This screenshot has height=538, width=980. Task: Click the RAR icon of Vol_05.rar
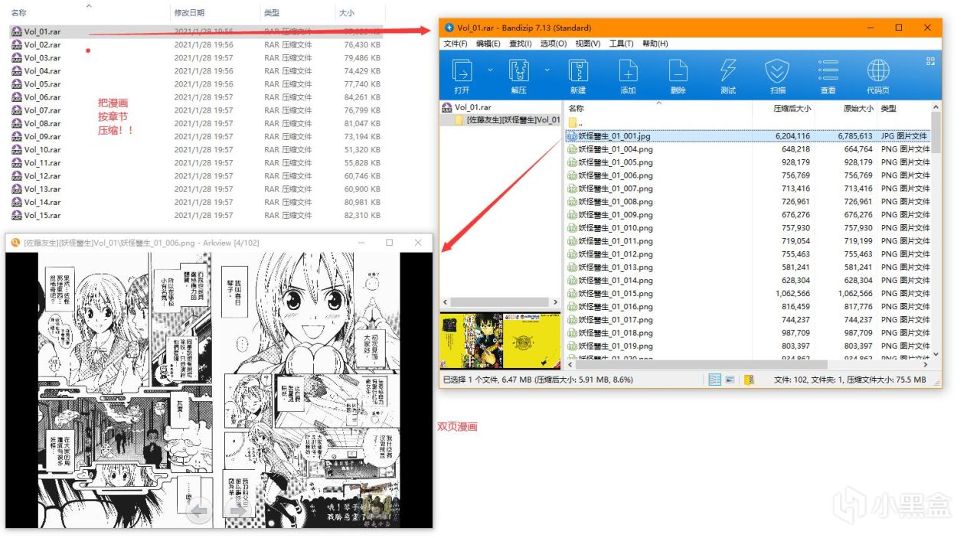coord(16,84)
